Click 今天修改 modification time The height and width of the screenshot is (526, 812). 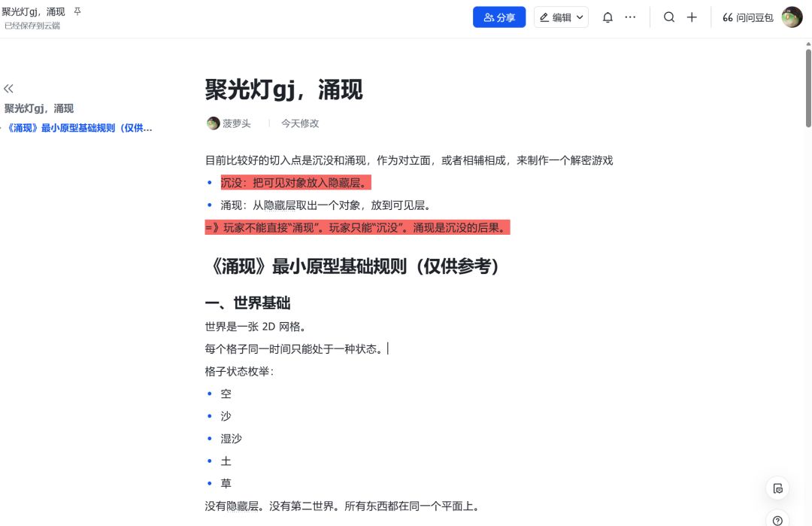300,123
